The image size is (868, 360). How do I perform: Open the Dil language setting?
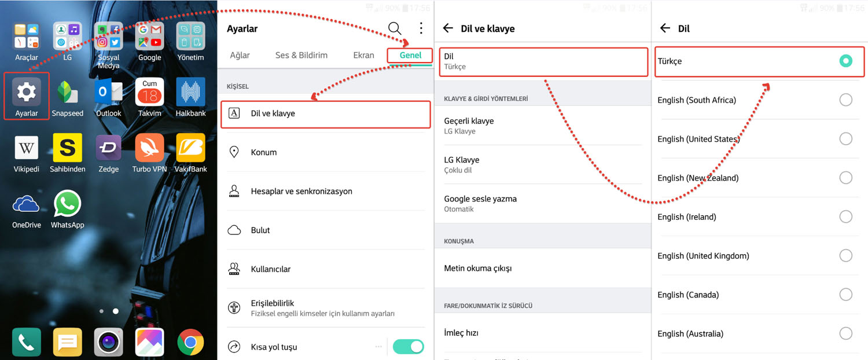(542, 61)
